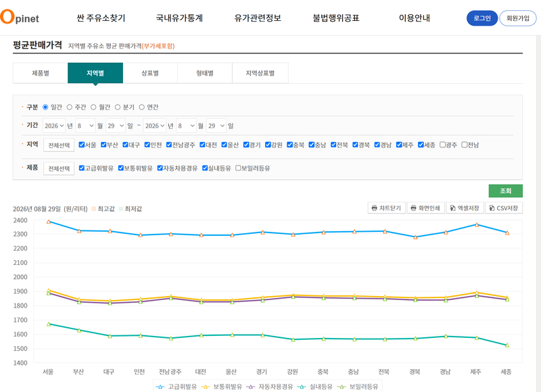Open the start year 2026 dropdown
The image size is (541, 392).
54,126
